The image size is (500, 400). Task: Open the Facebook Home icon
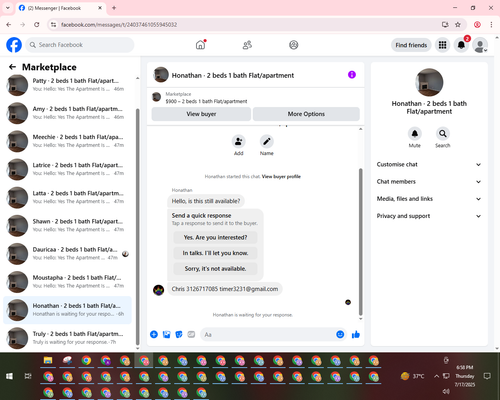click(200, 45)
